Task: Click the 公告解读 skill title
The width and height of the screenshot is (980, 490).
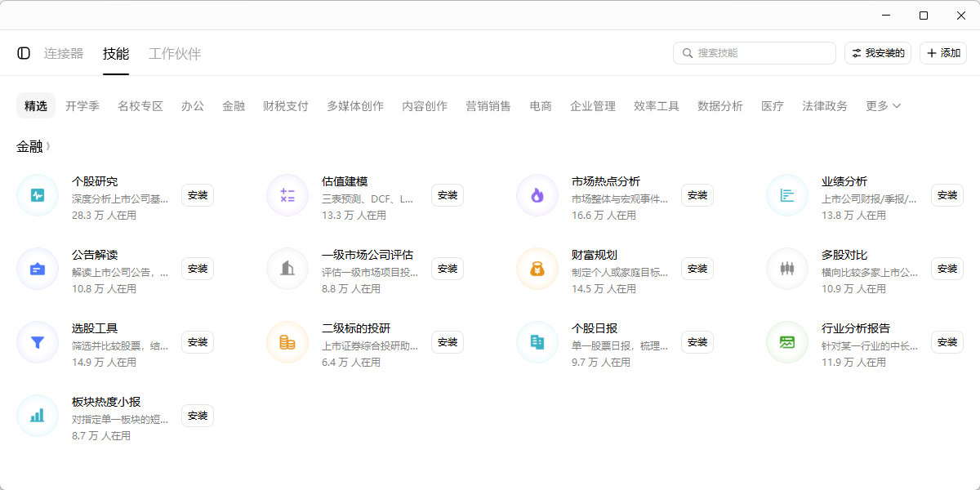Action: (95, 255)
